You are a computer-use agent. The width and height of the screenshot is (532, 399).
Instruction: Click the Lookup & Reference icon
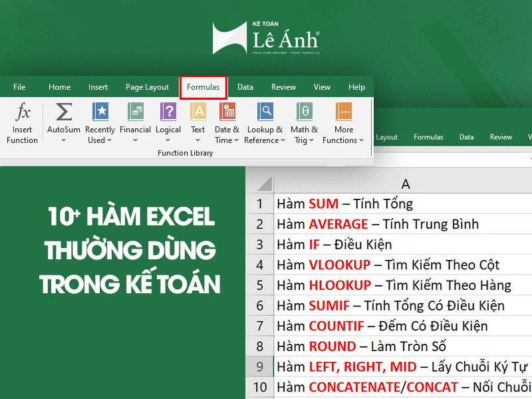point(265,112)
